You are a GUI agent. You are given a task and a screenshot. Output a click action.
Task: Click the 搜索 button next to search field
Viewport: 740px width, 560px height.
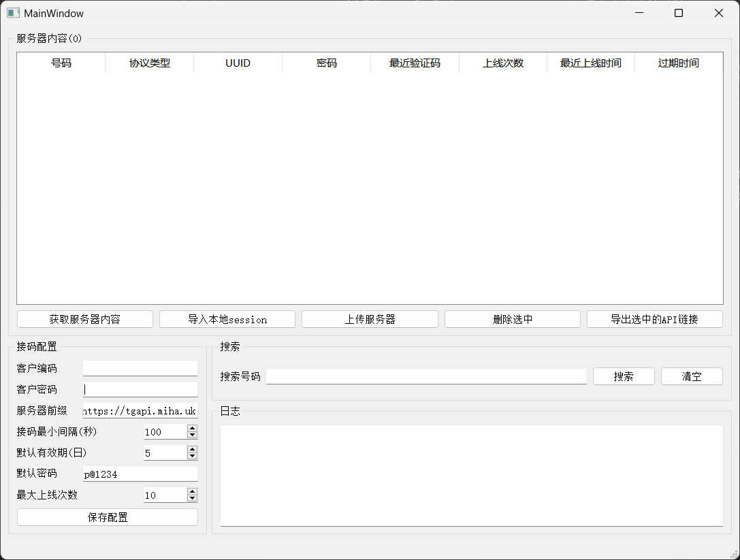tap(623, 376)
